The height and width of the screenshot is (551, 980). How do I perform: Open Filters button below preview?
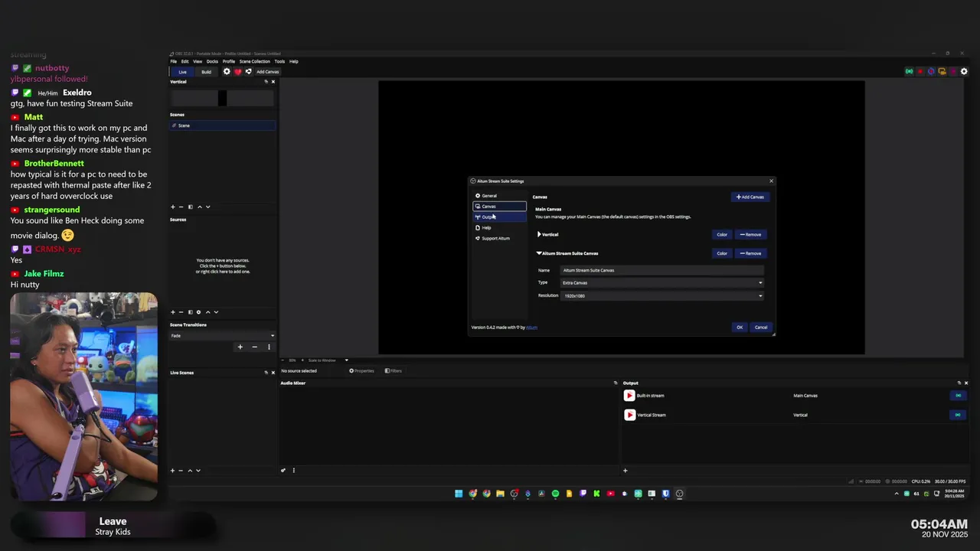click(393, 370)
